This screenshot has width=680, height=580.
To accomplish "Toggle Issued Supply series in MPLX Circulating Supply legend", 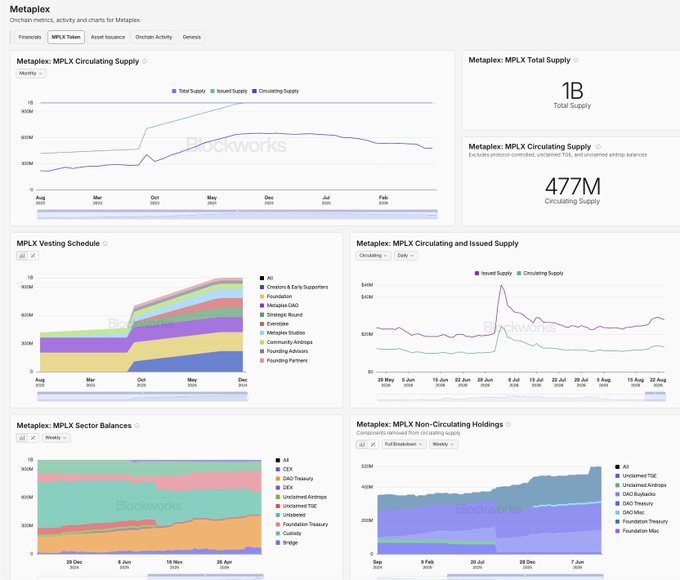I will pyautogui.click(x=229, y=91).
